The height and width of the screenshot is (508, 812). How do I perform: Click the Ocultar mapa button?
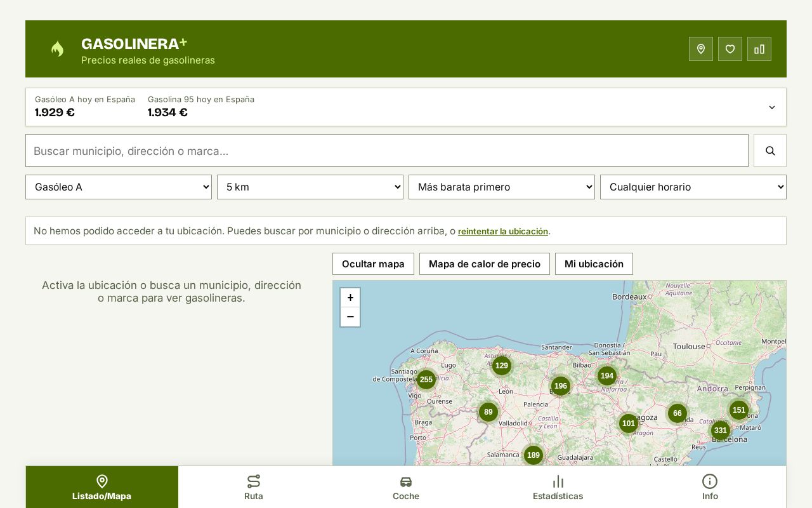point(373,264)
